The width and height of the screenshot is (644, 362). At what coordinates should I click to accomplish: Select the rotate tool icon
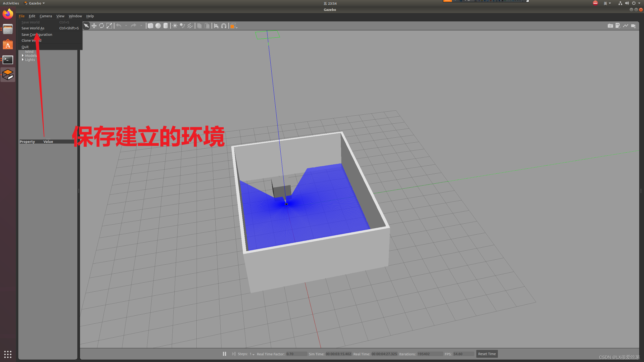[x=101, y=26]
